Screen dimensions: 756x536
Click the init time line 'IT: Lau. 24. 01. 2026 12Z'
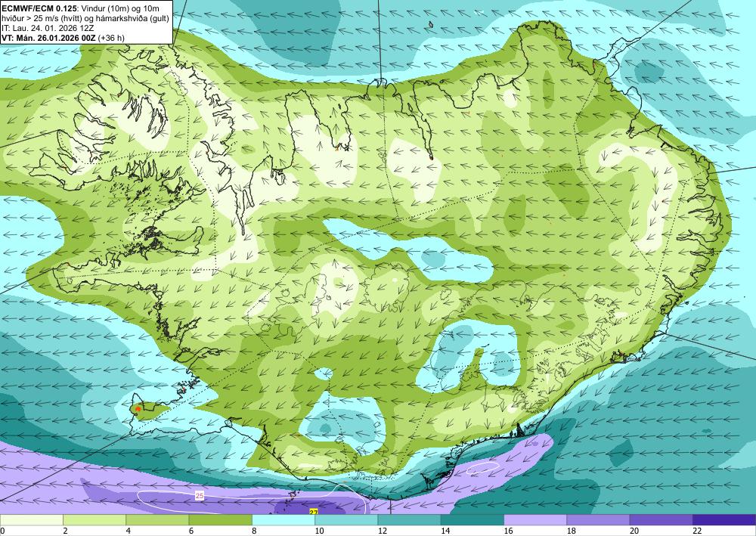[x=48, y=28]
